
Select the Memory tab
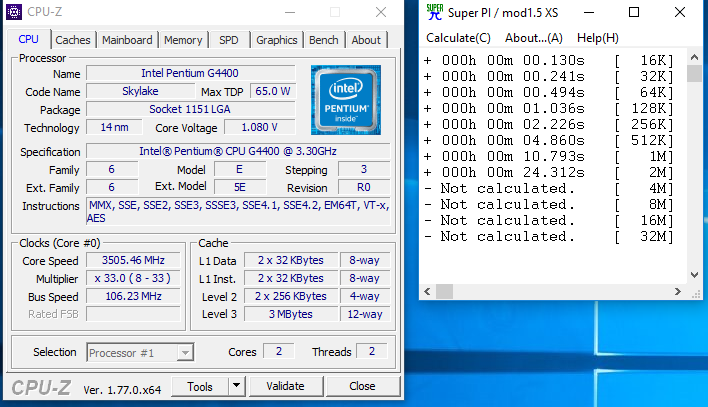(183, 40)
